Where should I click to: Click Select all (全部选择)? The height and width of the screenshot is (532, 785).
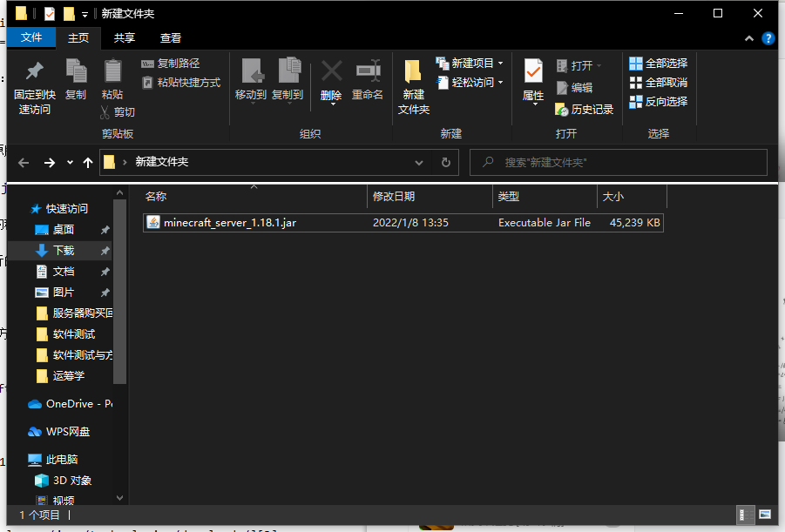tap(659, 64)
